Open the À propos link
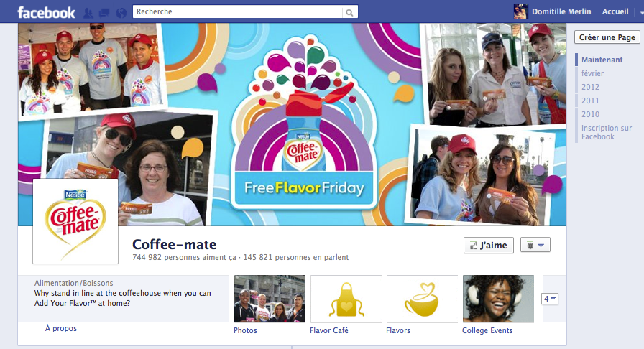Image resolution: width=644 pixels, height=349 pixels. click(x=60, y=328)
